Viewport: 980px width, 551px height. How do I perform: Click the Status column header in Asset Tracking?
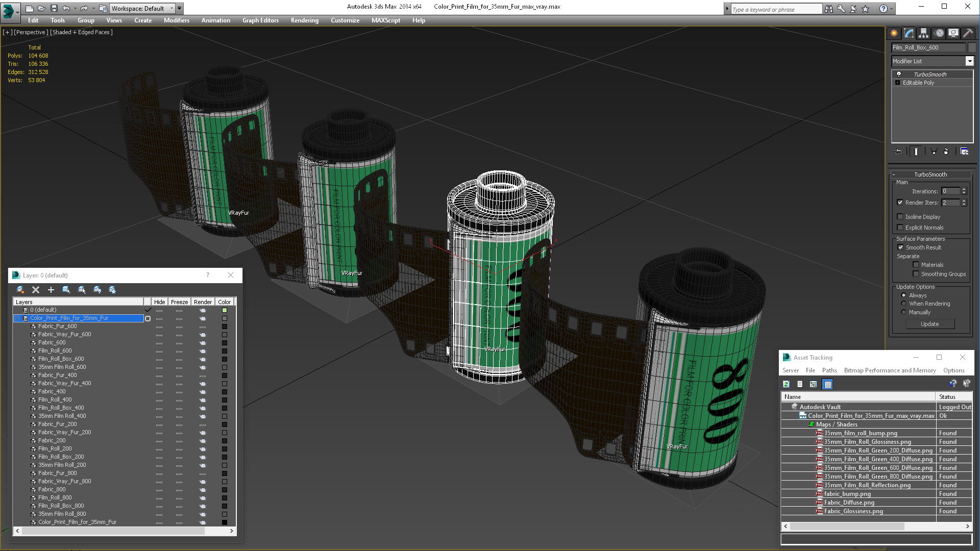(x=954, y=397)
